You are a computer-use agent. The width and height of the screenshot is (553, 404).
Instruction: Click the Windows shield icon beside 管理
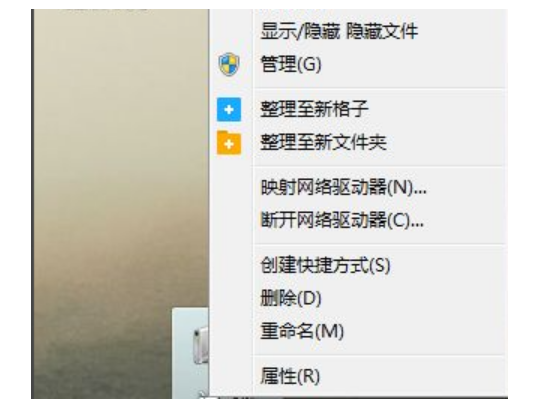(x=229, y=64)
